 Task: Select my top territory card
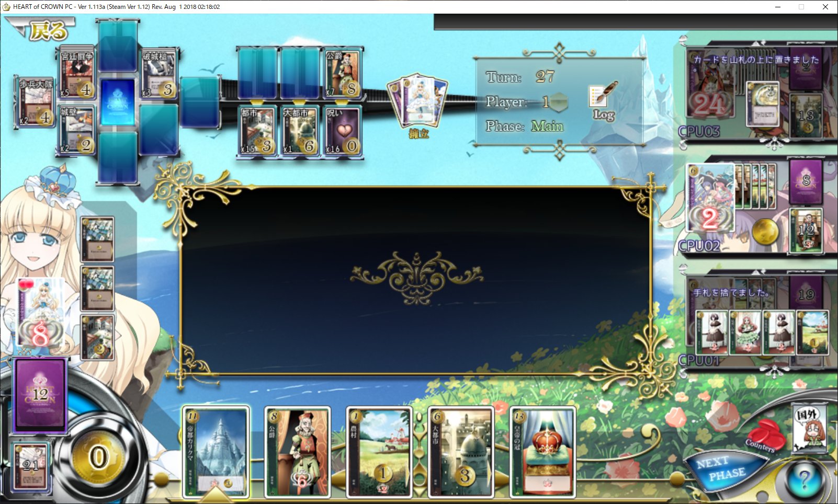98,239
